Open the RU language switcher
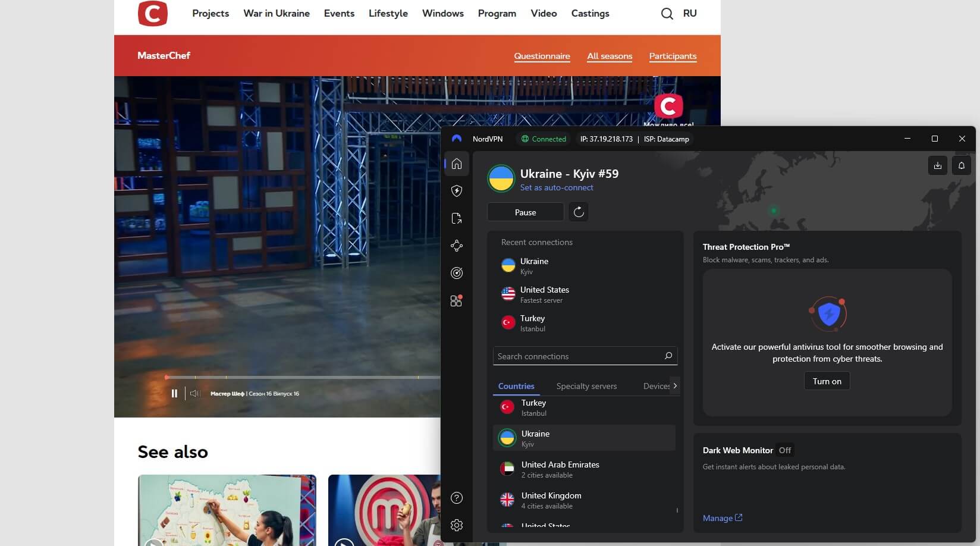The width and height of the screenshot is (980, 546). [x=690, y=13]
